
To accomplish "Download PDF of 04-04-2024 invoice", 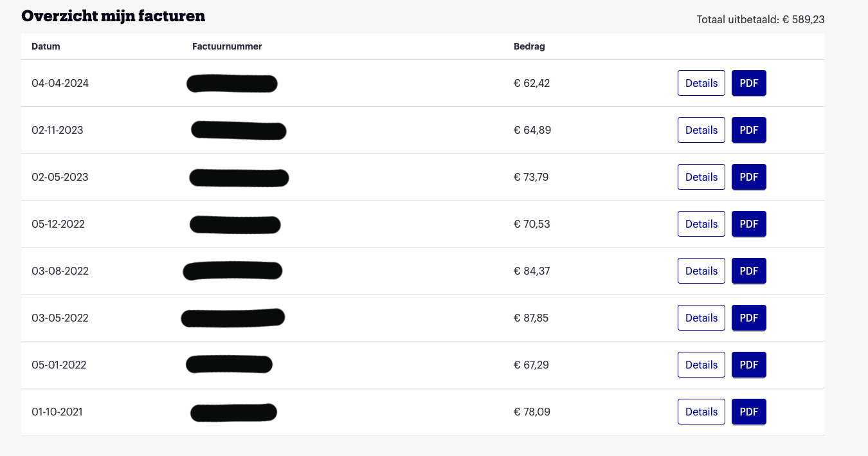I will [749, 83].
